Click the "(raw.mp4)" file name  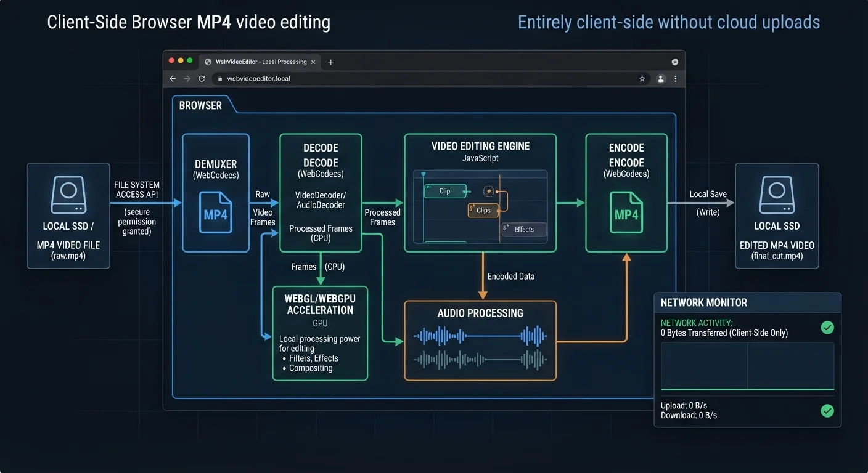point(68,256)
